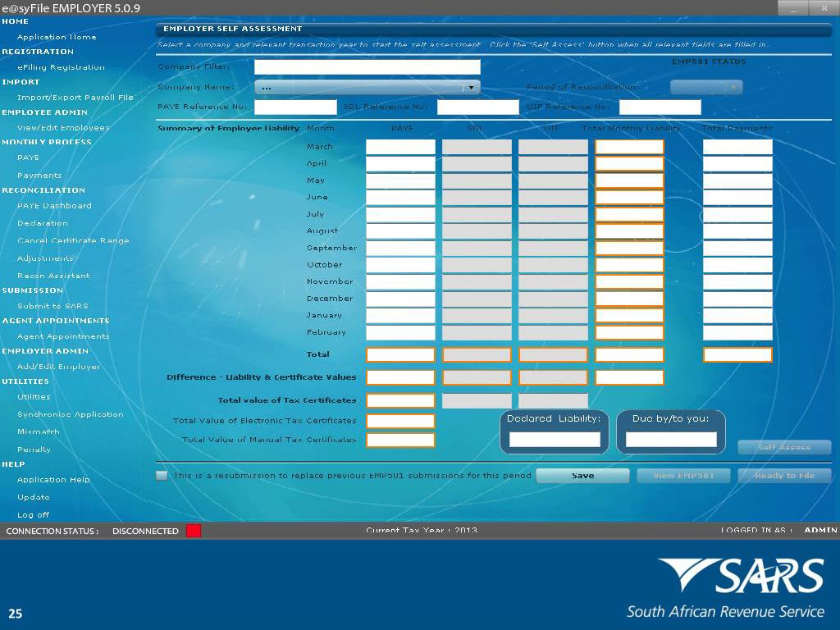Click the June PAYE field

(x=400, y=198)
